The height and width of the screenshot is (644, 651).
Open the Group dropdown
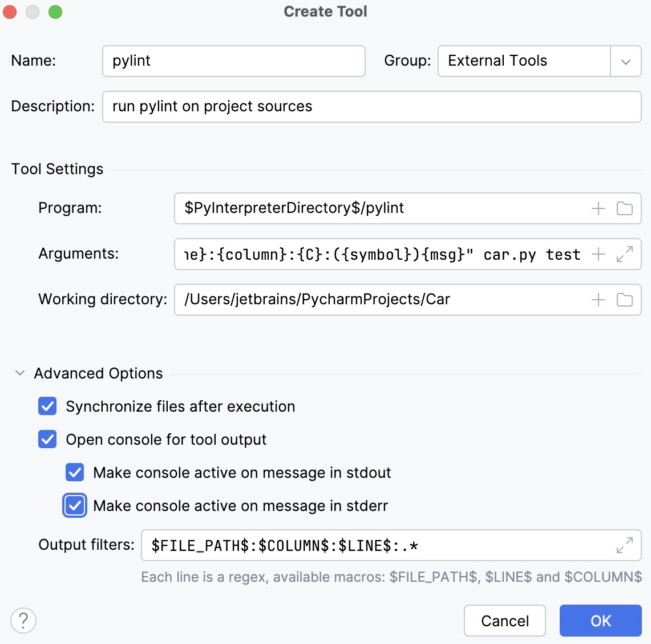(x=626, y=61)
